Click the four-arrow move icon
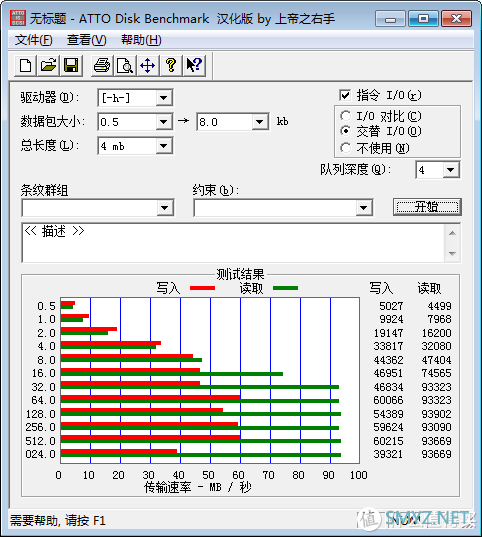Image resolution: width=482 pixels, height=537 pixels. point(148,65)
